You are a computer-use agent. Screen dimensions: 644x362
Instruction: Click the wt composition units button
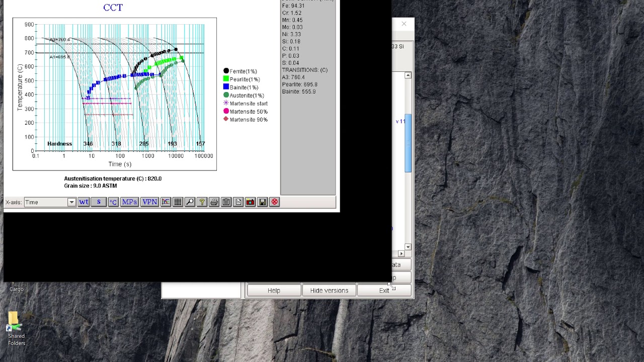[84, 202]
